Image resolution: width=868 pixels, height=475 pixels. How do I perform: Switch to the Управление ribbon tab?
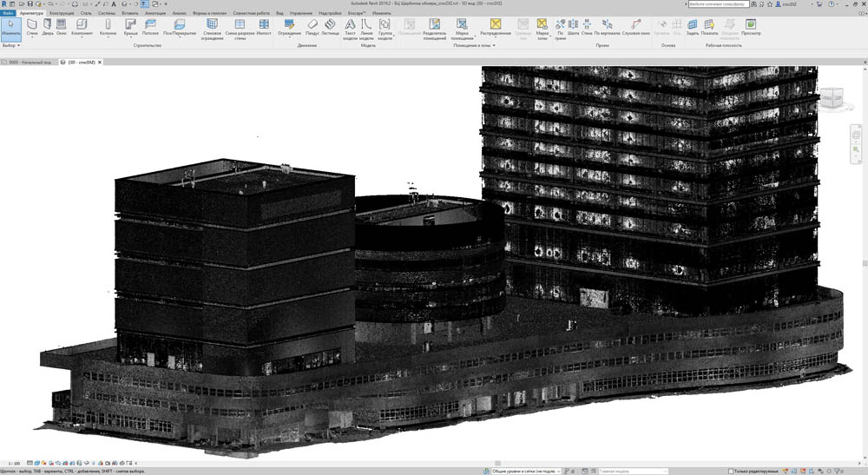click(x=301, y=13)
